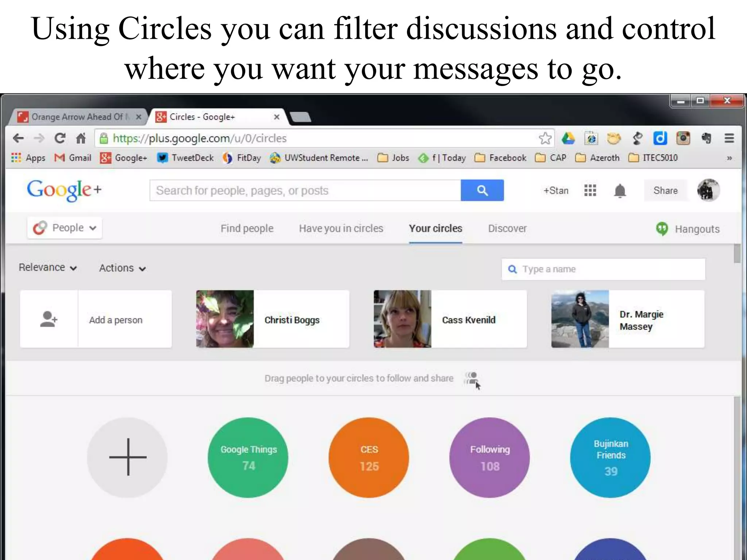The height and width of the screenshot is (560, 747).
Task: Expand the ITEC5010 bookmark folder
Action: tap(653, 158)
